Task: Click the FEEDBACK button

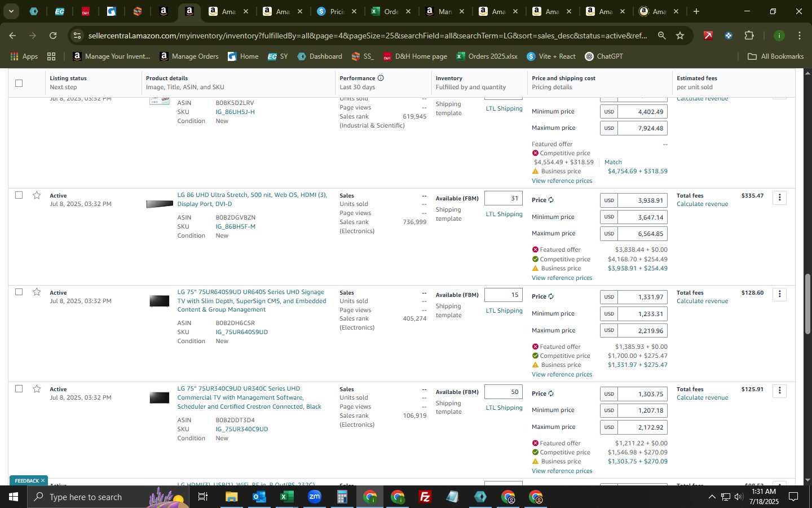Action: (x=27, y=481)
